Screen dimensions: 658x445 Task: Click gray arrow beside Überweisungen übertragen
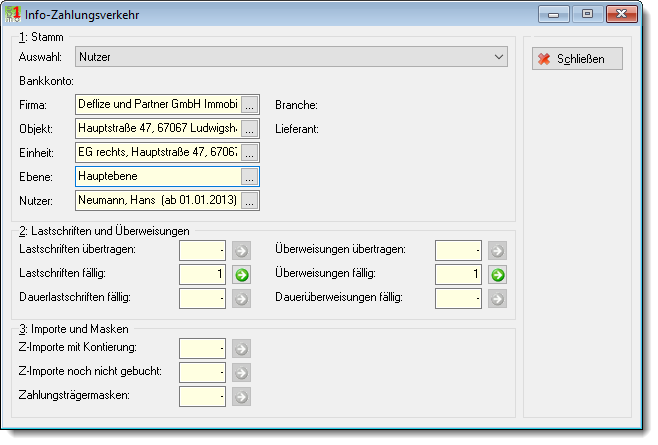pyautogui.click(x=498, y=251)
